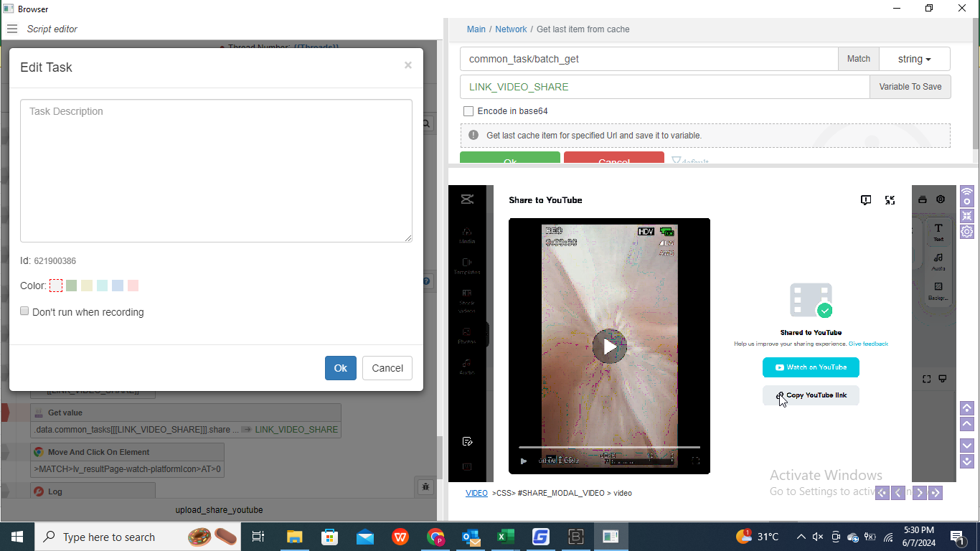This screenshot has width=980, height=551.
Task: Open Network breadcrumb section
Action: 511,29
